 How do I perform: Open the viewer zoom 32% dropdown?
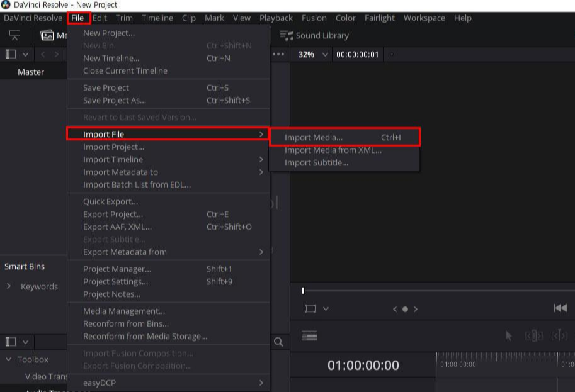[325, 55]
